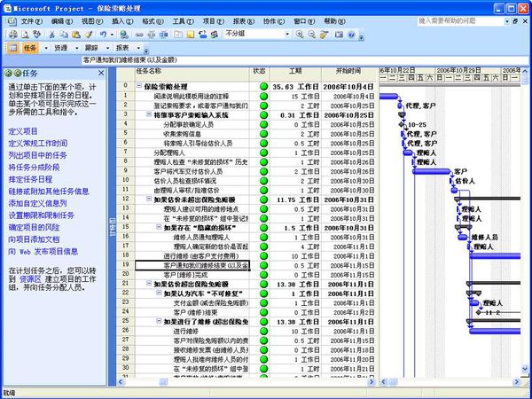Image resolution: width=532 pixels, height=399 pixels.
Task: Click the Cut scissors icon
Action: click(52, 35)
